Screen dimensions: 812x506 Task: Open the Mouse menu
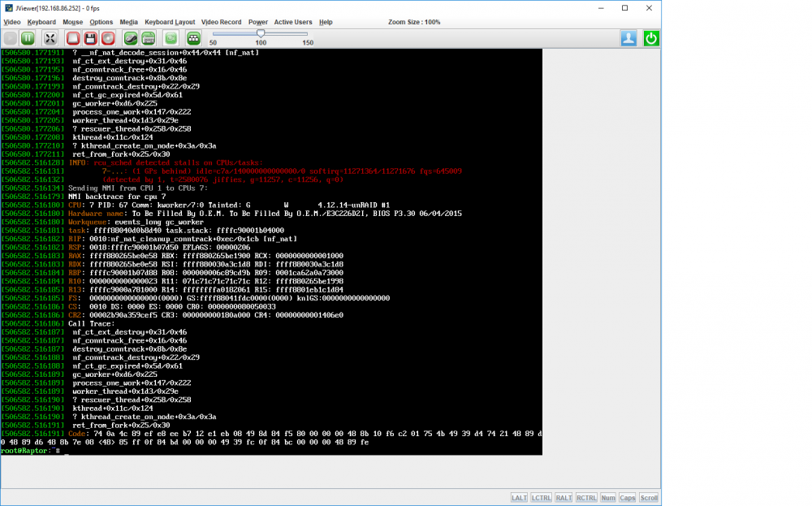pos(72,22)
